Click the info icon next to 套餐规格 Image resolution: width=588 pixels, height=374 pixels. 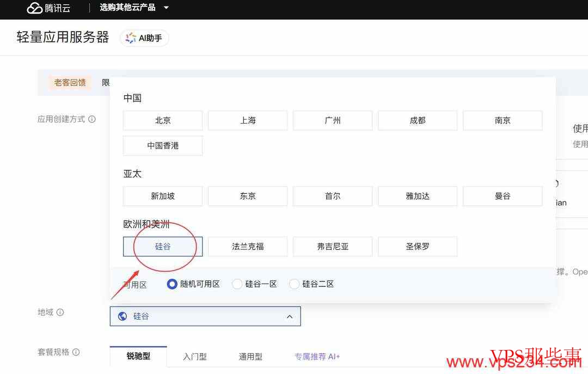pyautogui.click(x=76, y=352)
